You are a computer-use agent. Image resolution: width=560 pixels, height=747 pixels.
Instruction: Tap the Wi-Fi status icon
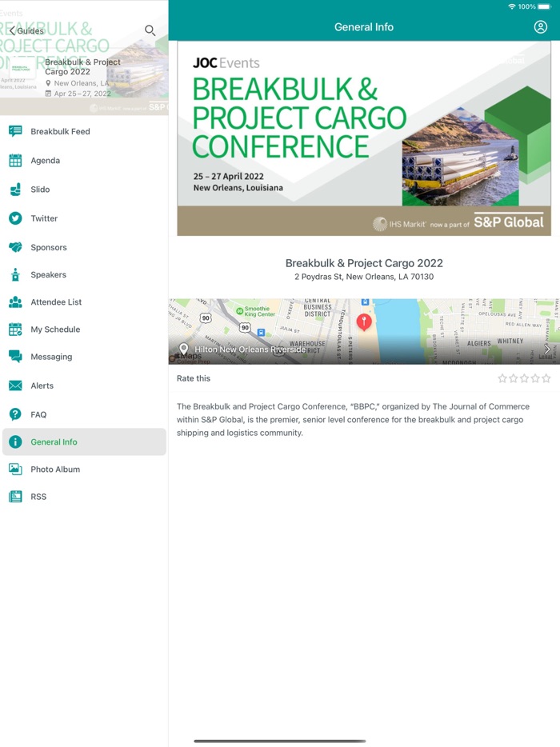pos(512,6)
